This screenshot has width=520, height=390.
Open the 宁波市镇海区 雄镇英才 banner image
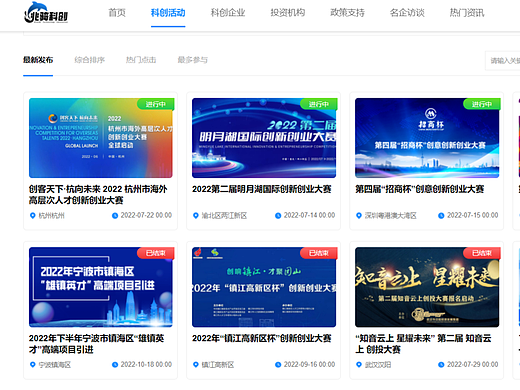pyautogui.click(x=101, y=287)
